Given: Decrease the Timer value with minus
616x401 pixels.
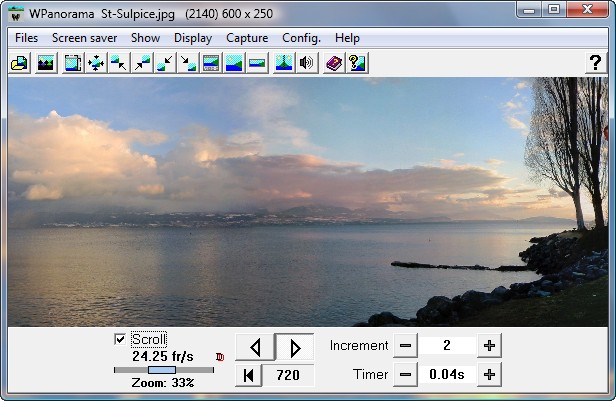Looking at the screenshot, I should point(405,375).
